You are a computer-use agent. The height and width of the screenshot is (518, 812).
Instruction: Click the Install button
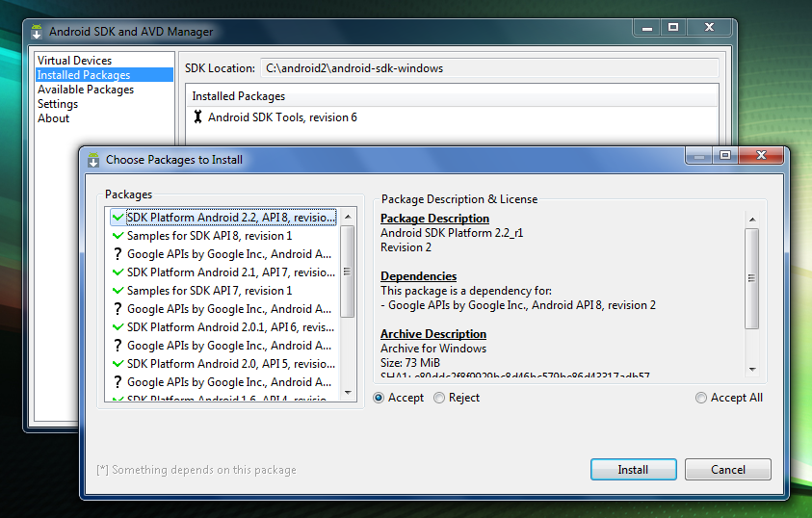tap(634, 469)
